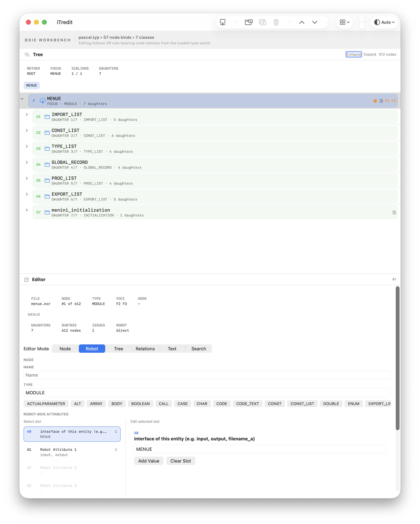
Task: Activate the Collapse toggle in the Tree header
Action: [354, 54]
